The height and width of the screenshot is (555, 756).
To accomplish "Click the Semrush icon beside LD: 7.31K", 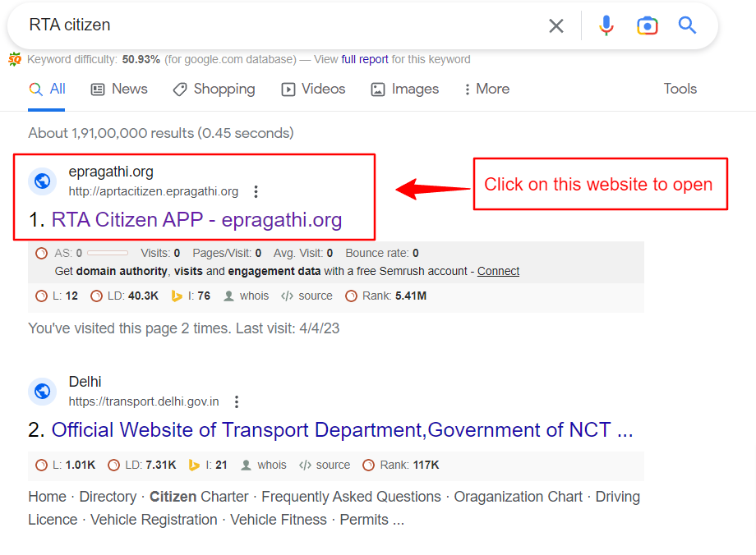I will coord(113,465).
